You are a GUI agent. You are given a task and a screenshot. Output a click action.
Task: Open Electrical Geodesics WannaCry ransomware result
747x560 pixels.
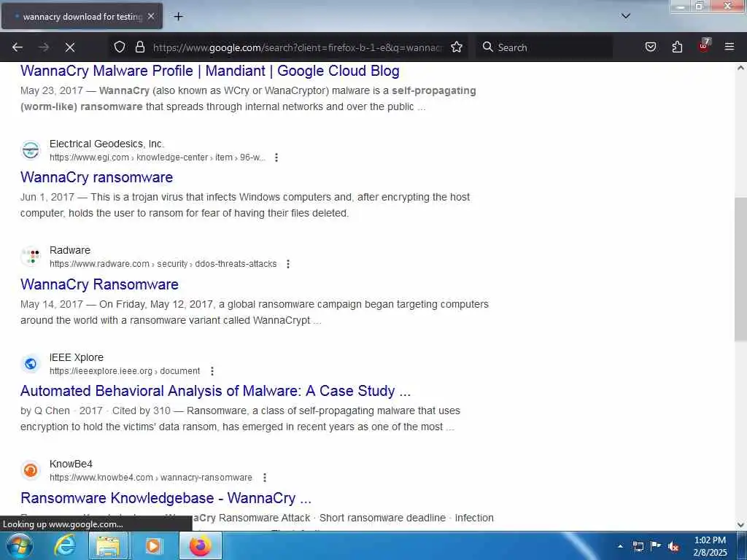(x=97, y=177)
